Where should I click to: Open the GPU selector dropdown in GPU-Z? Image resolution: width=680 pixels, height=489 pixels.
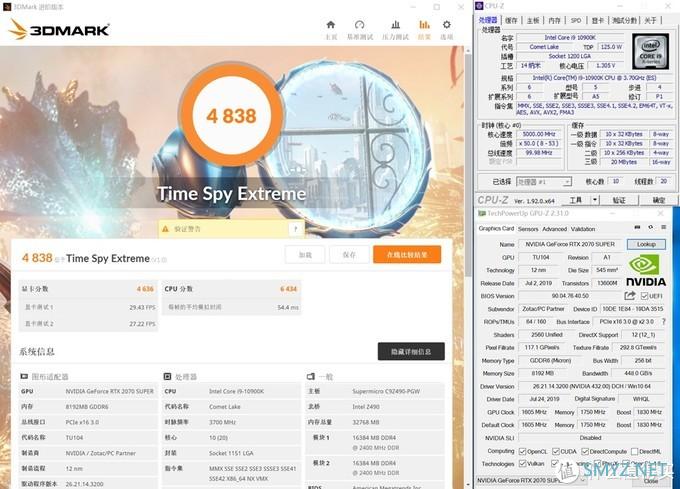tap(531, 480)
